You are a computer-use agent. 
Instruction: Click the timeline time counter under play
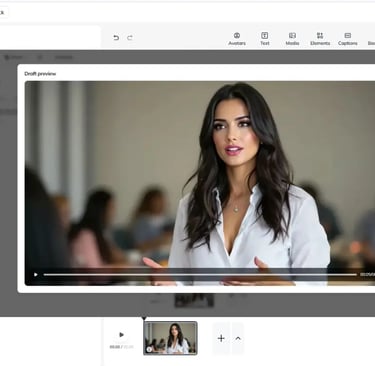121,347
